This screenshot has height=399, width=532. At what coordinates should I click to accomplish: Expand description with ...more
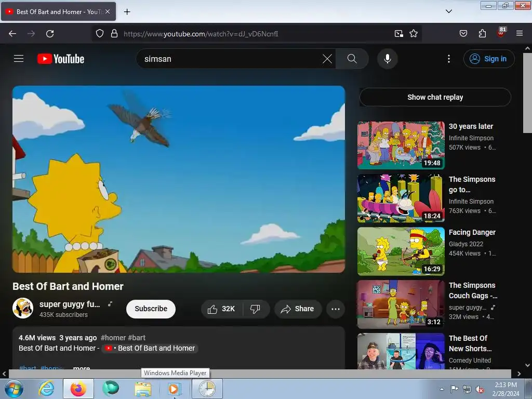(x=82, y=368)
